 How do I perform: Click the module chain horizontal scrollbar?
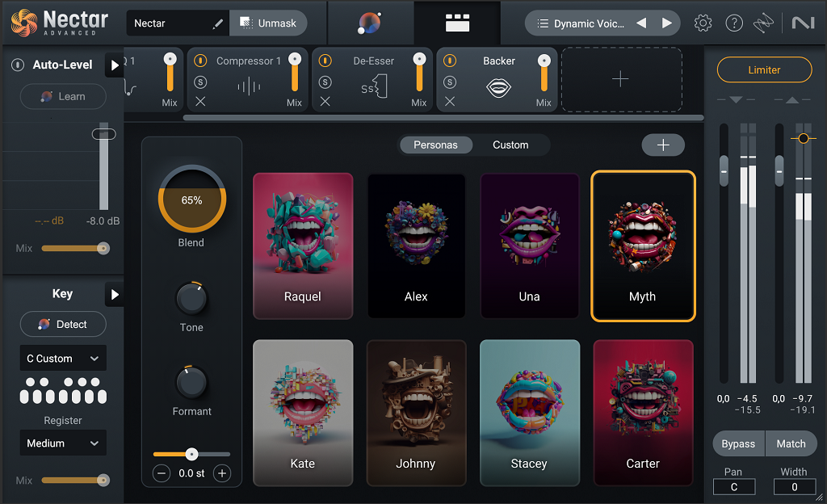pos(443,118)
